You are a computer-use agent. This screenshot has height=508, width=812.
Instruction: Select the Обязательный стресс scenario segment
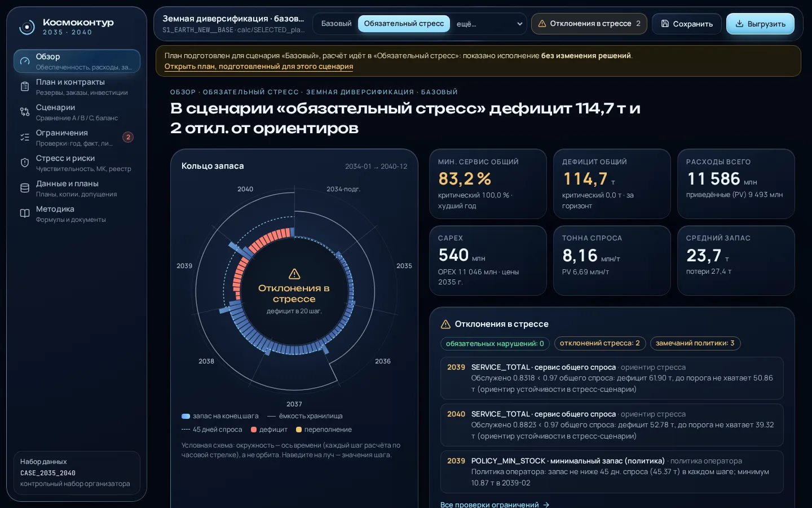404,24
